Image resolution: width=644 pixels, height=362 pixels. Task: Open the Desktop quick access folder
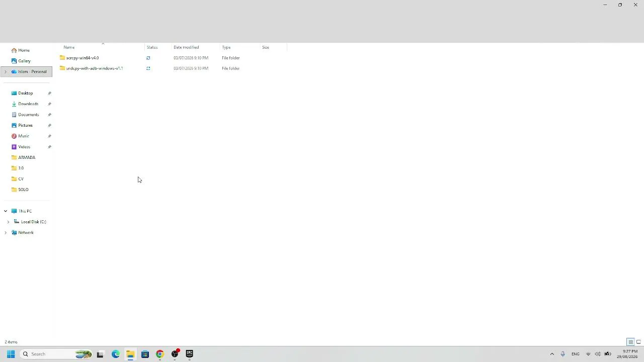(25, 93)
